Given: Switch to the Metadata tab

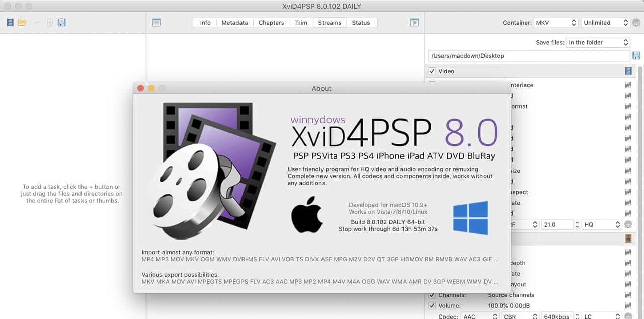Looking at the screenshot, I should pos(234,22).
